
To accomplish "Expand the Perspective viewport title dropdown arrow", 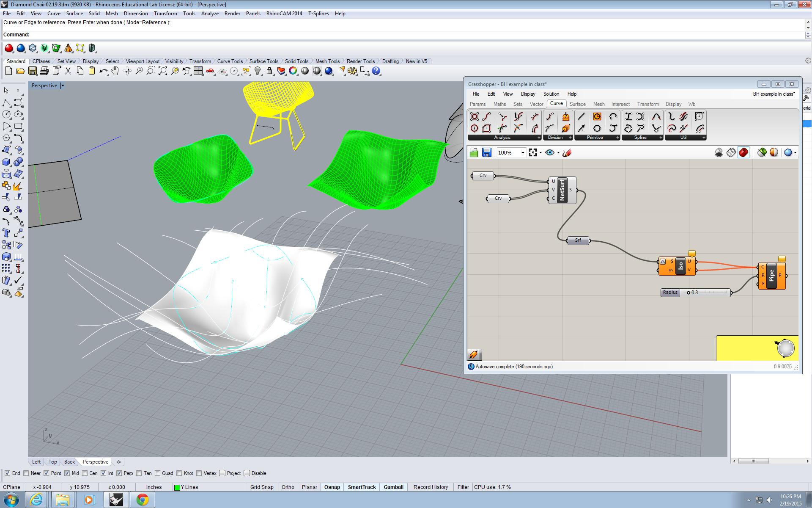I will (63, 86).
